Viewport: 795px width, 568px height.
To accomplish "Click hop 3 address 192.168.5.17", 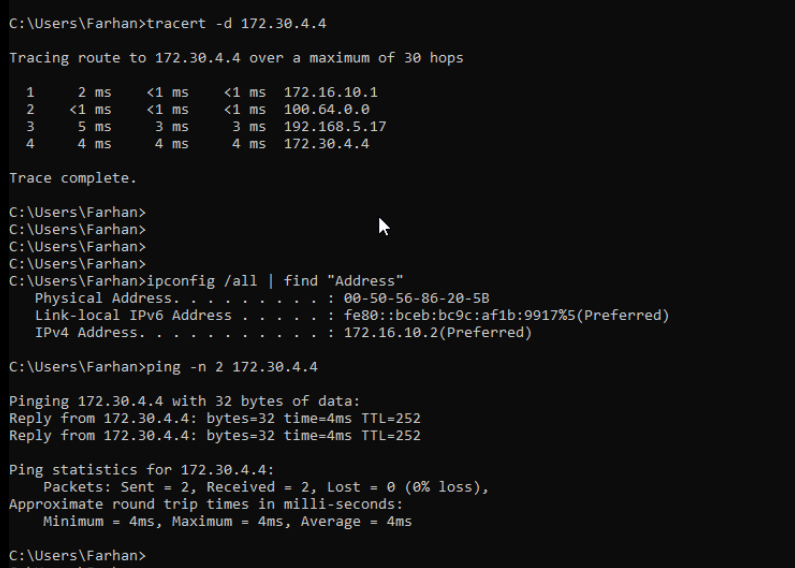I will pos(334,127).
